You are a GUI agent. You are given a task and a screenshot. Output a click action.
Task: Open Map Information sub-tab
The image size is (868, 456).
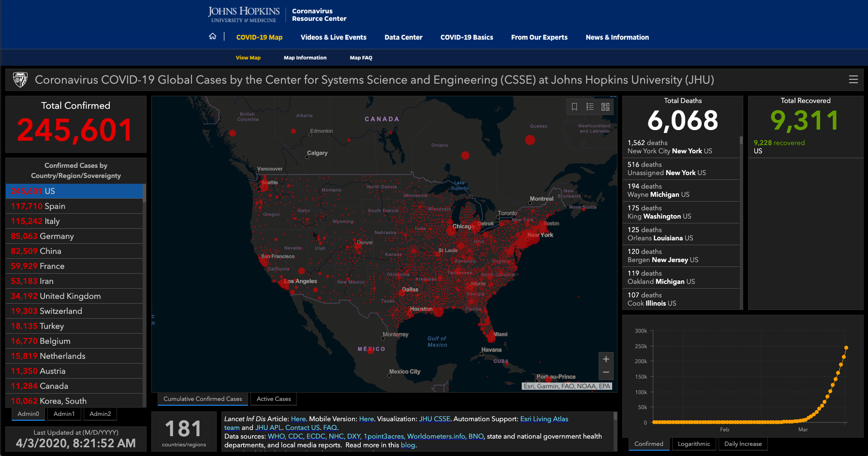[305, 58]
